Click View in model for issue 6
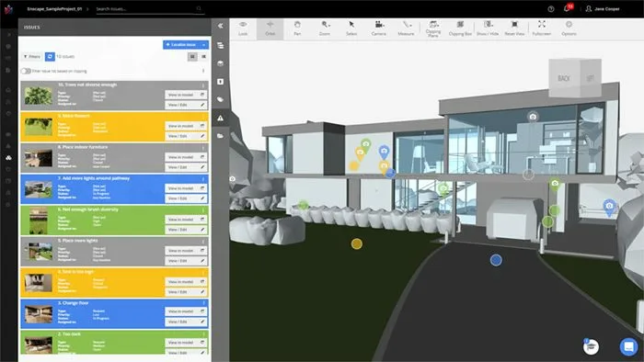The height and width of the screenshot is (362, 644). tap(186, 220)
